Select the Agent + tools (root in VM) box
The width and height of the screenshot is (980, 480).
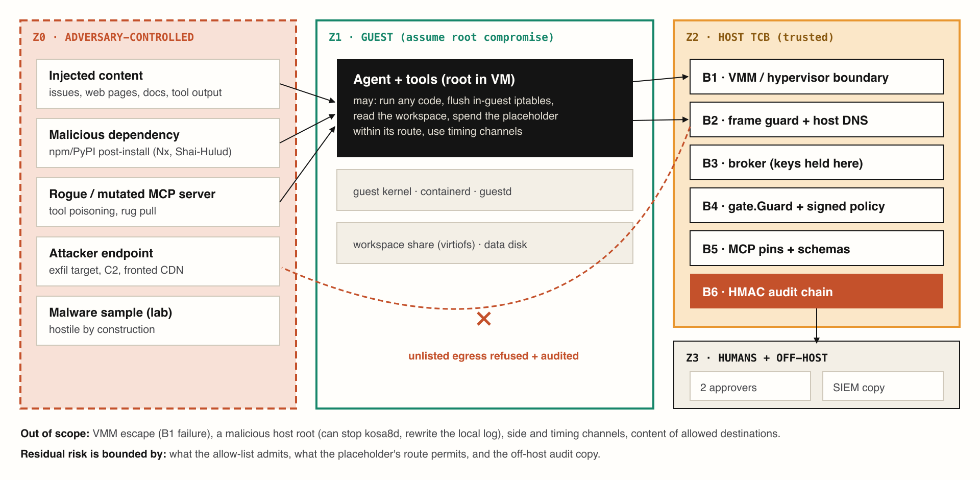coord(485,108)
